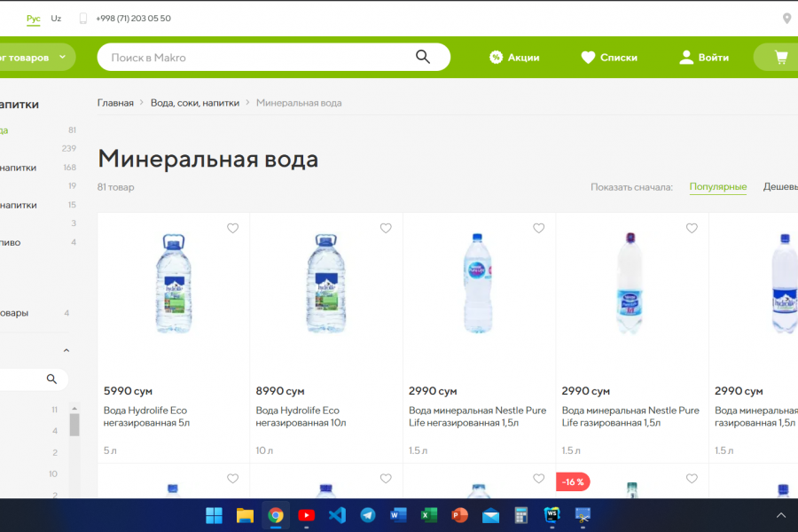Click the sidebar filter search magnifier icon

coord(51,379)
